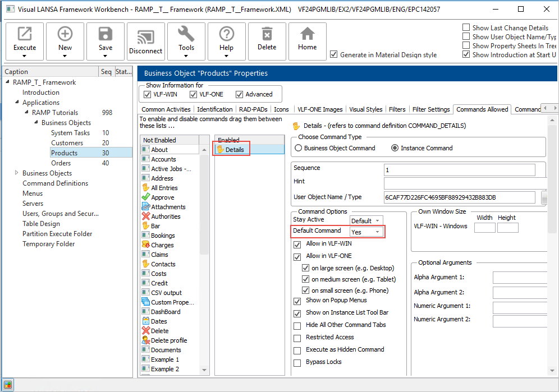The height and width of the screenshot is (392, 559).
Task: Select Command Definitions in the tree
Action: 55,183
